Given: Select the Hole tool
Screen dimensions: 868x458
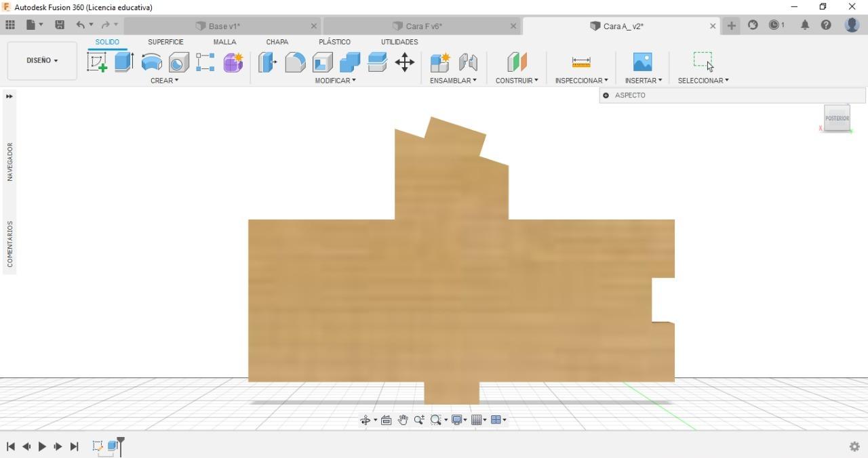Looking at the screenshot, I should click(x=178, y=62).
